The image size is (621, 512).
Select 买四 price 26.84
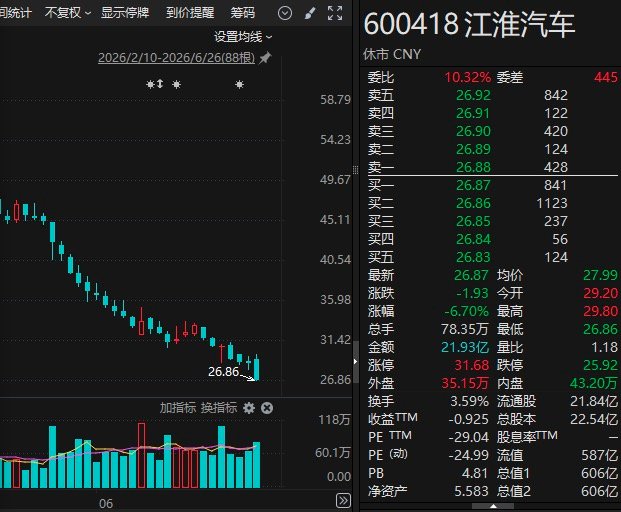[x=473, y=240]
